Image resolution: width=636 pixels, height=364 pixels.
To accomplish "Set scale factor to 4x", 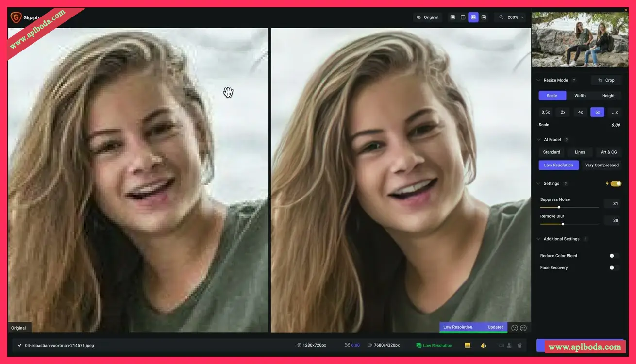I will [580, 112].
